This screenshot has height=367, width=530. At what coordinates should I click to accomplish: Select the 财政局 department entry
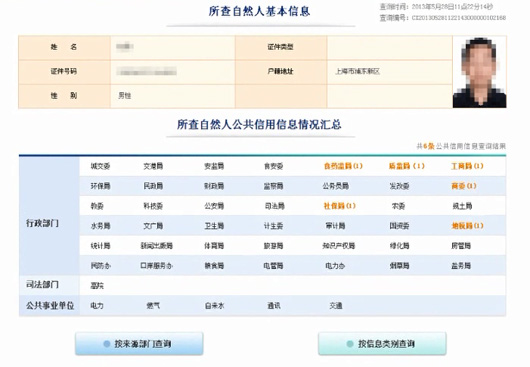(x=214, y=186)
